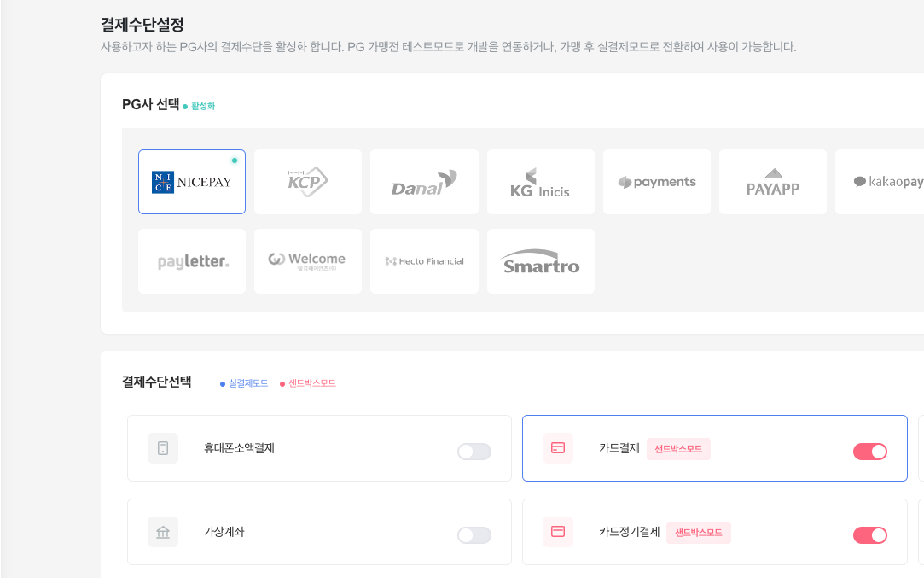
Task: Click the 카드정기결제 label text
Action: tap(630, 532)
